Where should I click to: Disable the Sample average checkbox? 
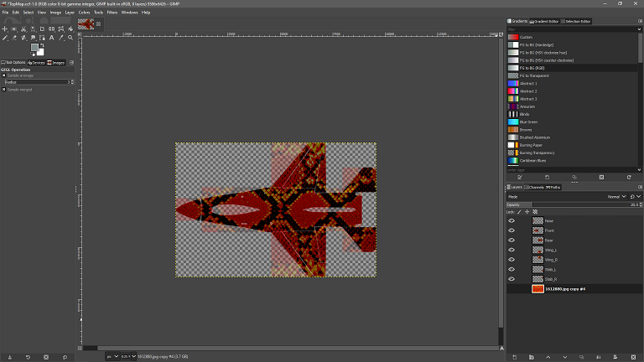pyautogui.click(x=3, y=75)
